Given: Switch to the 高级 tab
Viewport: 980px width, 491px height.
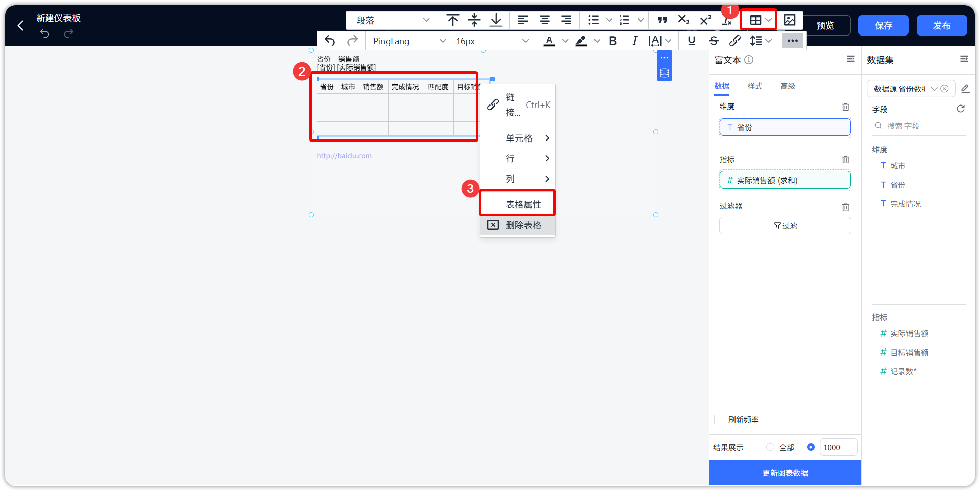Looking at the screenshot, I should click(x=788, y=86).
